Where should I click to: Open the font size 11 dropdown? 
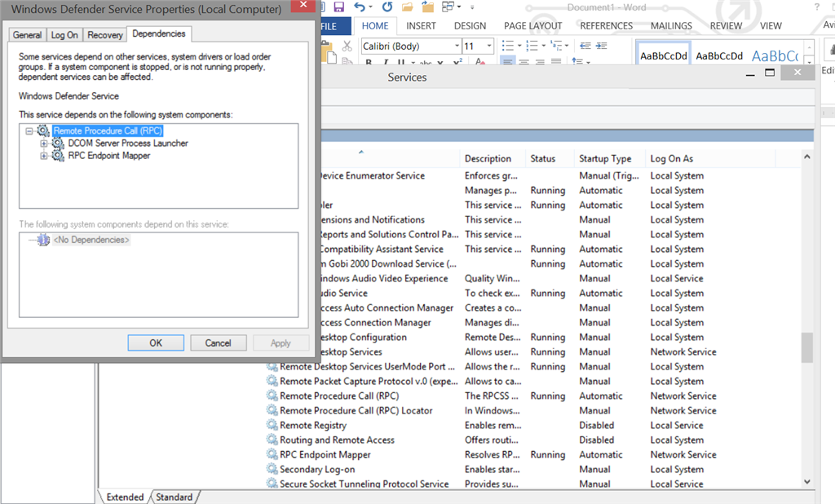(489, 46)
